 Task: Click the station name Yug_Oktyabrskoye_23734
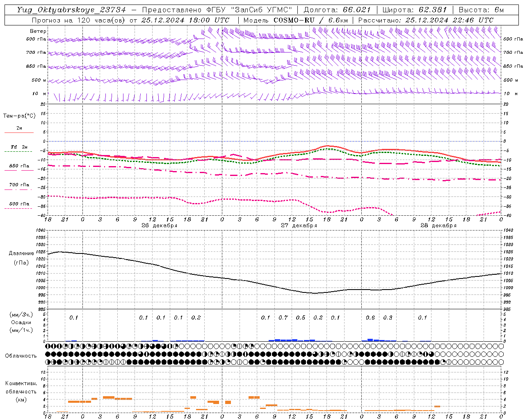pyautogui.click(x=71, y=10)
